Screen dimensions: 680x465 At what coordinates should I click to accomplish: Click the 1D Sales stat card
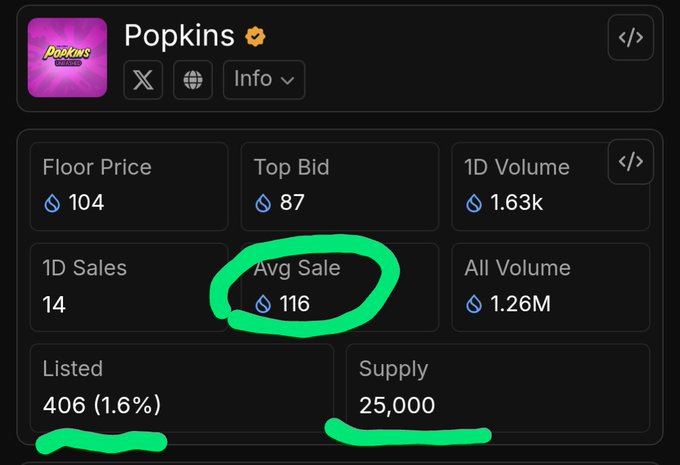pos(129,287)
